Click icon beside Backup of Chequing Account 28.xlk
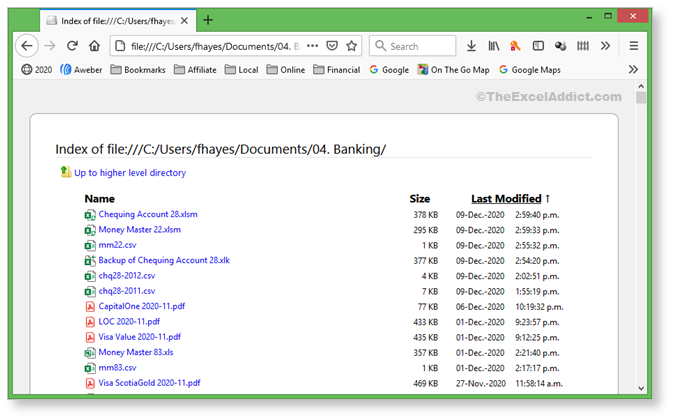 [90, 261]
